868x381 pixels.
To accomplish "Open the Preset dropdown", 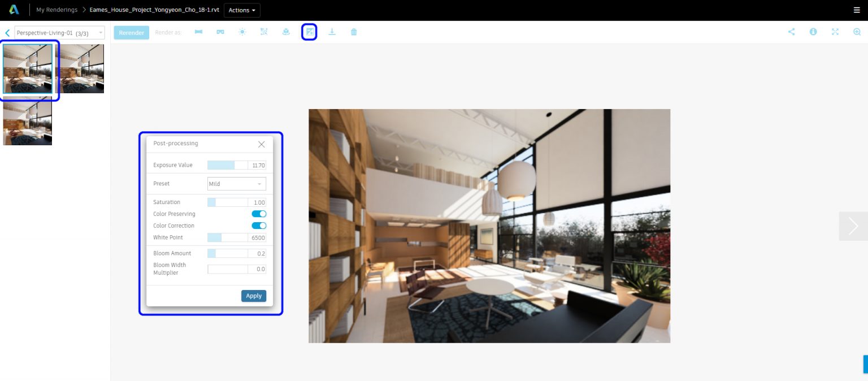I will point(236,184).
